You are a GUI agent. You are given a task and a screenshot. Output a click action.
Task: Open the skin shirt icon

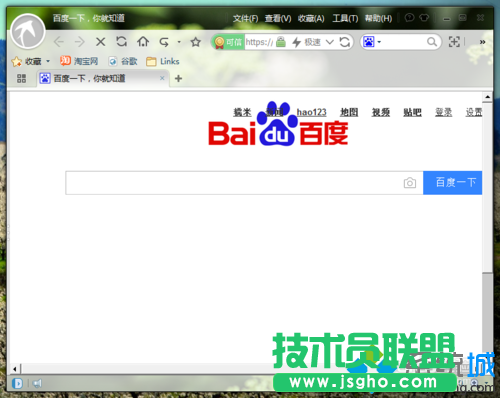424,17
